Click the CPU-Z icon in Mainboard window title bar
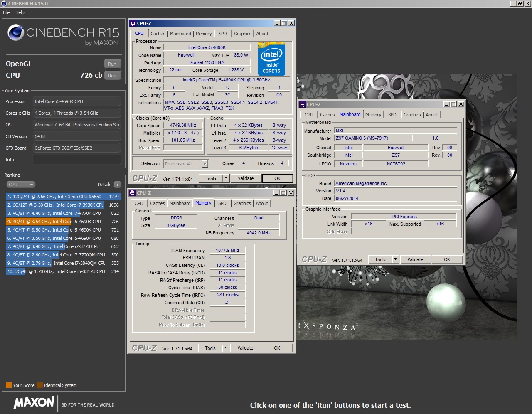532x414 pixels. click(303, 104)
